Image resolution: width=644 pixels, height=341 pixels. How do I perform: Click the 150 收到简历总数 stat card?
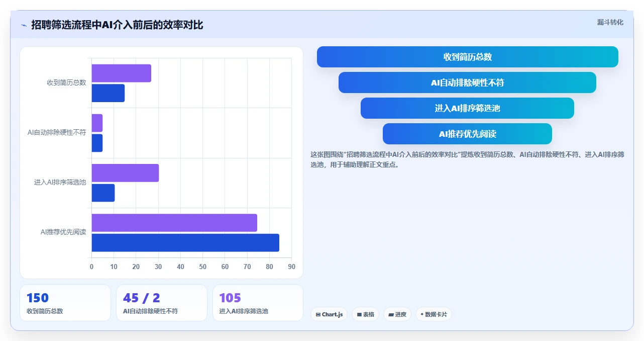(x=65, y=303)
